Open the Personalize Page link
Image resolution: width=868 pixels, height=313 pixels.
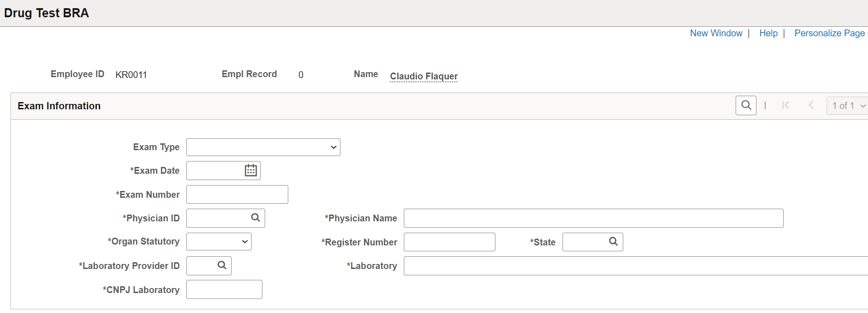click(829, 33)
